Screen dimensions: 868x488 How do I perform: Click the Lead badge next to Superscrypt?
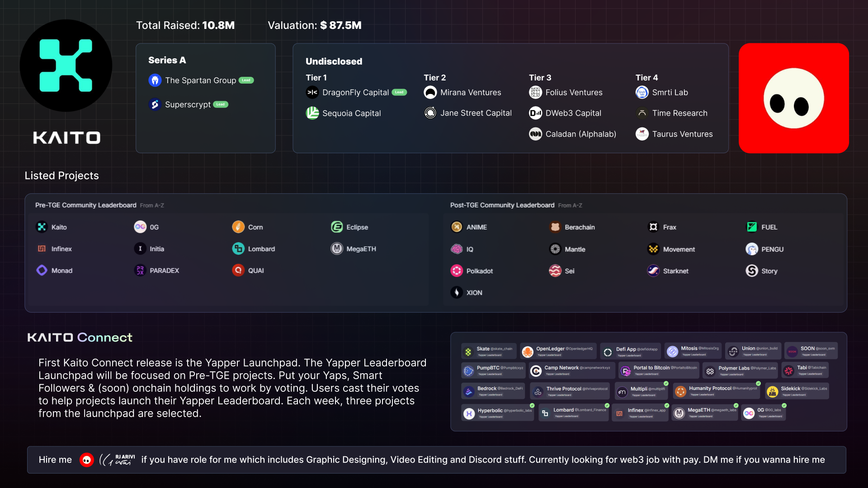click(x=221, y=104)
